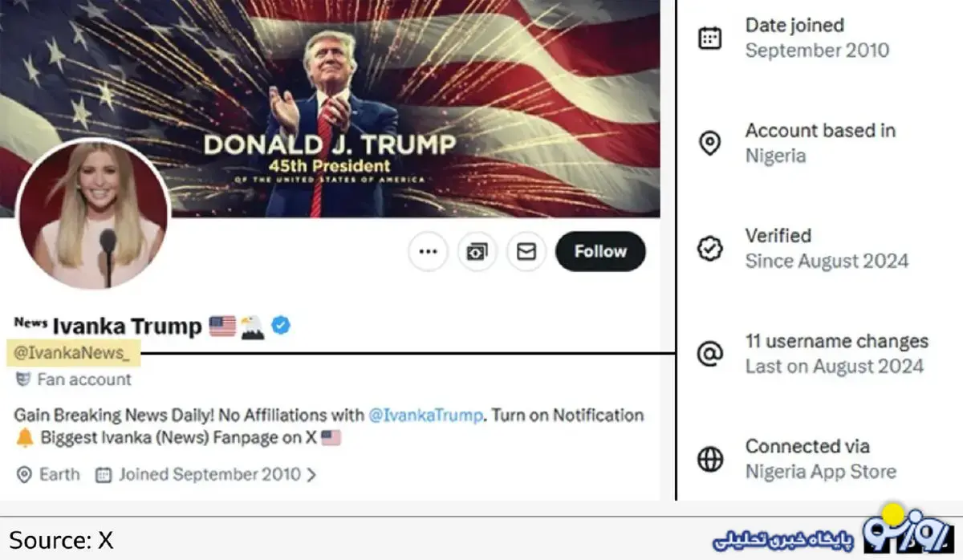963x560 pixels.
Task: Click the highlighted @IvankaNews_ handle
Action: pos(71,352)
